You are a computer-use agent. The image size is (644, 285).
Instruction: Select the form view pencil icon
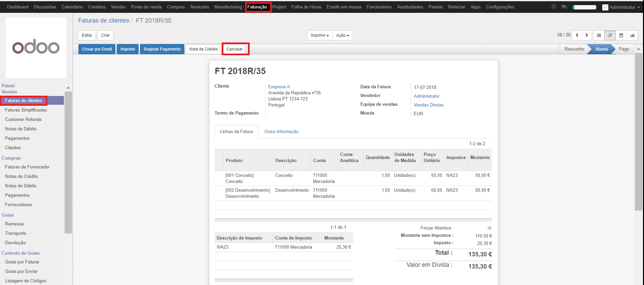(610, 35)
